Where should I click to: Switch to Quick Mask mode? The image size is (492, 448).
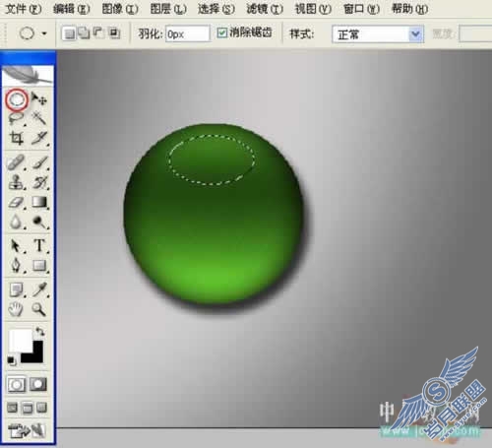point(38,385)
